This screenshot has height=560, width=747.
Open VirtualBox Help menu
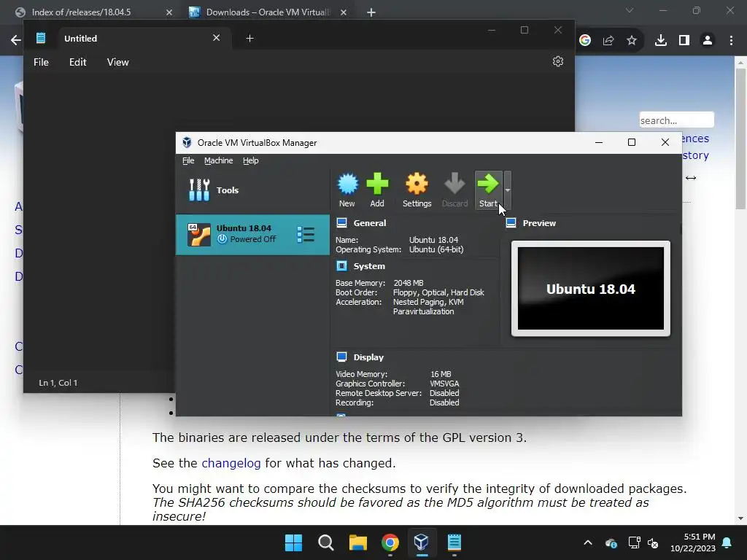click(x=251, y=160)
